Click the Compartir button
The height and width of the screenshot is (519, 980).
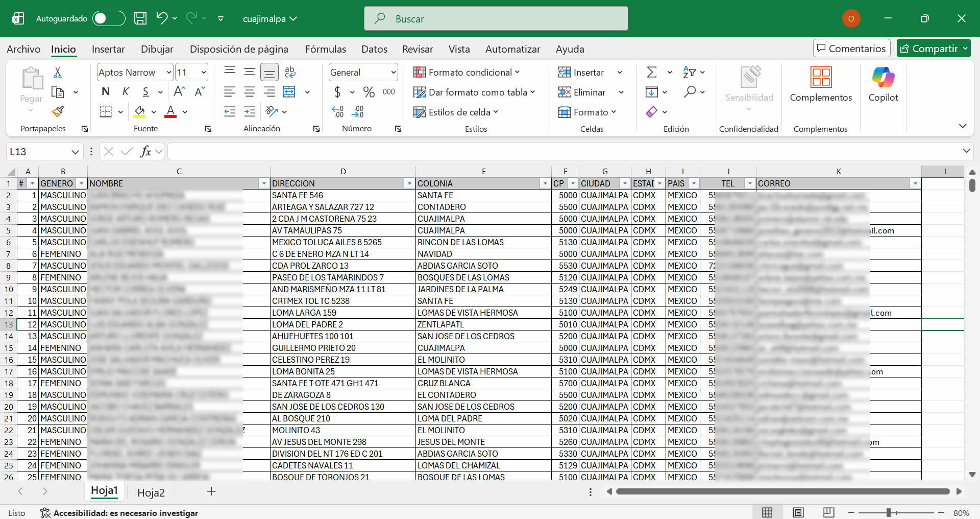934,49
